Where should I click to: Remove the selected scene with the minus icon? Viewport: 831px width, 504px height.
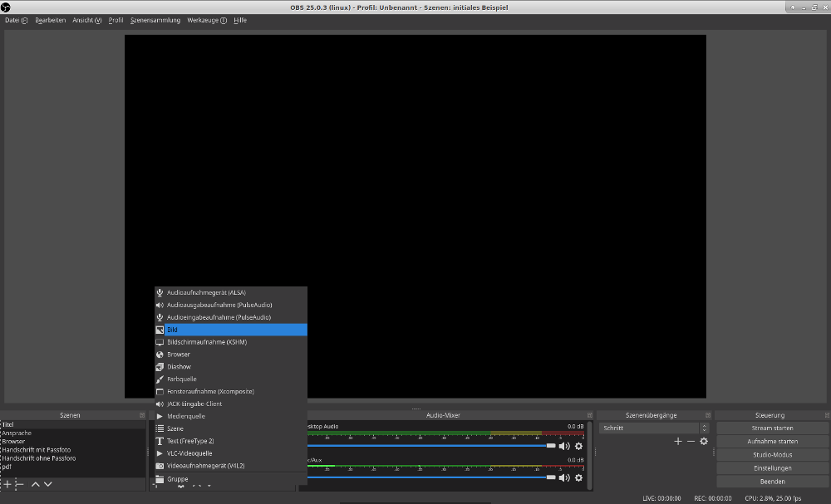point(20,484)
